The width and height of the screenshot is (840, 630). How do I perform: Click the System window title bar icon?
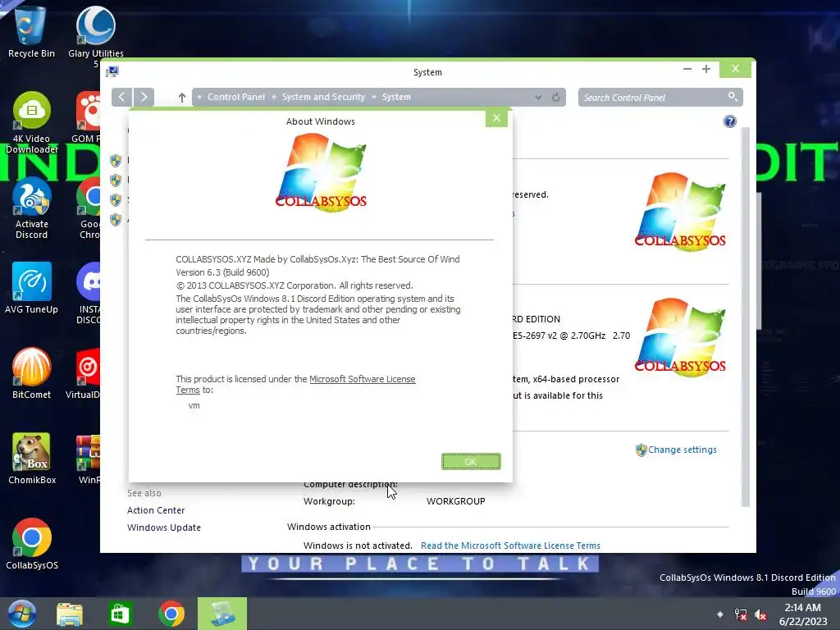[112, 72]
